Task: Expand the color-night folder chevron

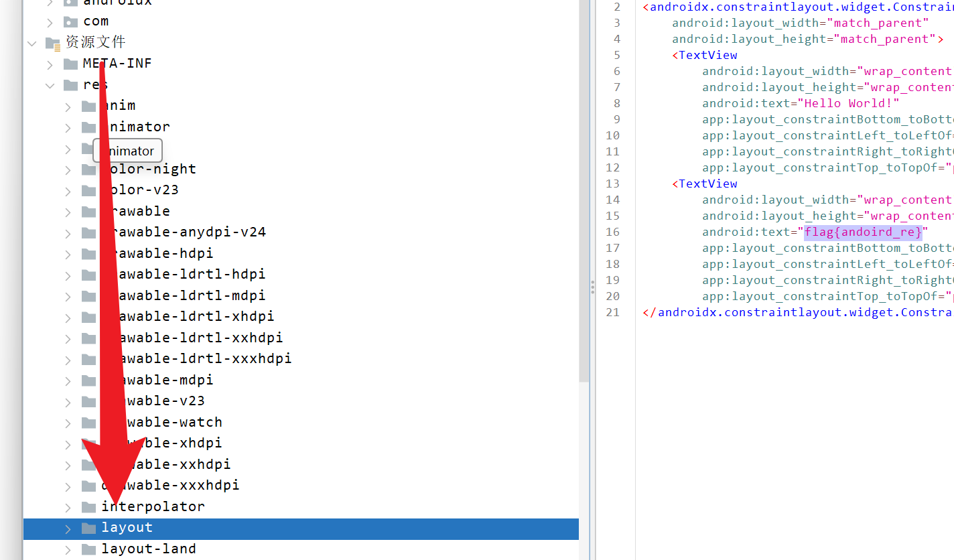Action: tap(68, 170)
